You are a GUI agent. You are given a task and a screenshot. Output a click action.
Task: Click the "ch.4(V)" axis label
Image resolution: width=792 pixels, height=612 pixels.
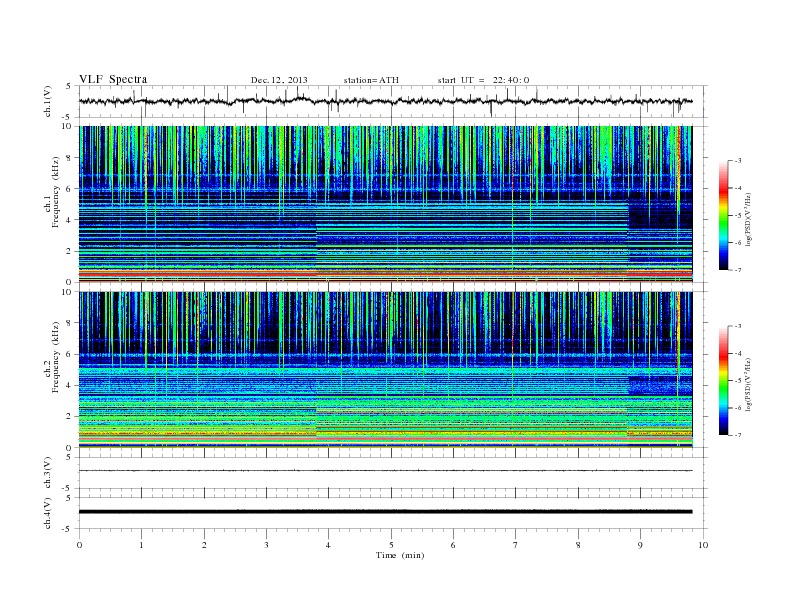[48, 513]
